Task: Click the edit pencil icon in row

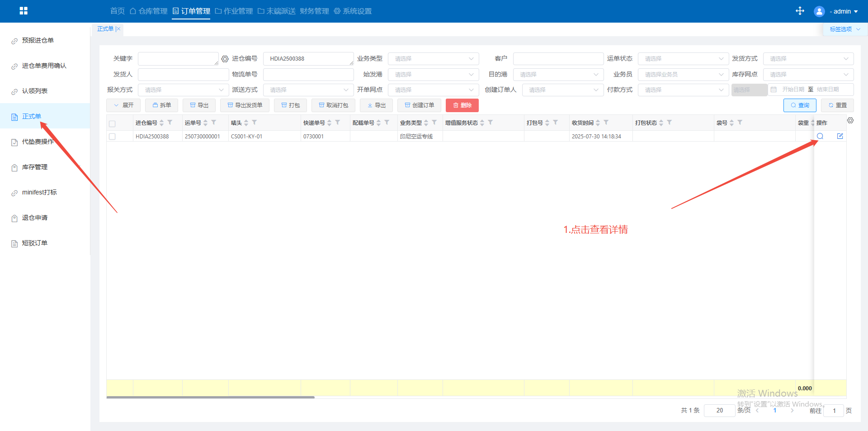Action: pyautogui.click(x=840, y=136)
